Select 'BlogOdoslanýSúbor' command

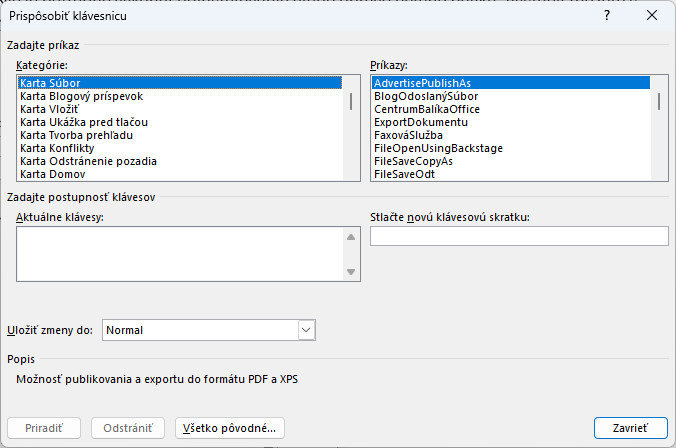pyautogui.click(x=426, y=96)
